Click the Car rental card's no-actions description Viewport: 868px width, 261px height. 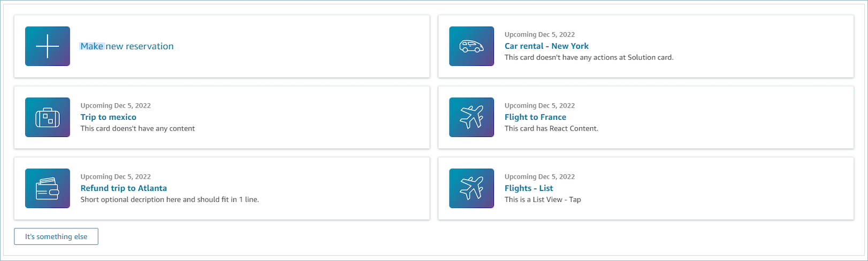pyautogui.click(x=589, y=57)
